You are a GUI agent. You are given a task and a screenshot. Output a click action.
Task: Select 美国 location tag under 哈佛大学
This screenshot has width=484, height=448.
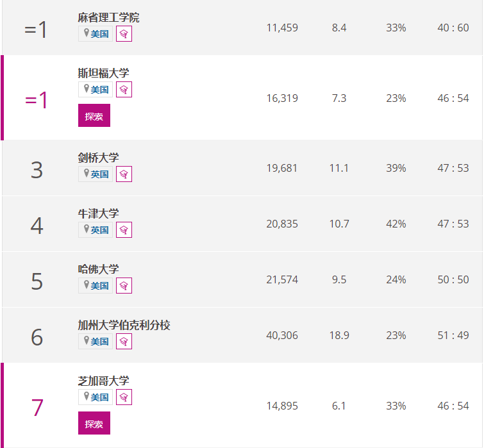[x=96, y=285]
